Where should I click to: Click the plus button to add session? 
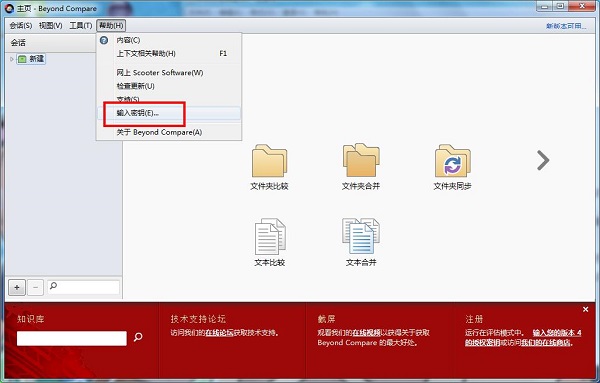[17, 287]
